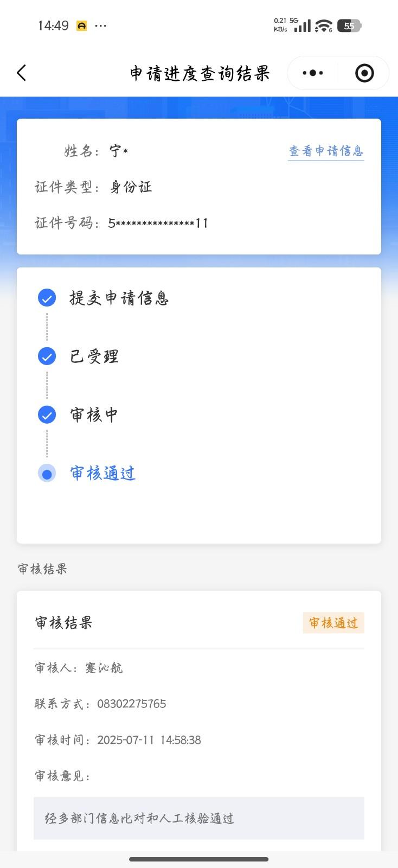Image resolution: width=398 pixels, height=868 pixels.
Task: Tap the 5G cellular signal bars
Action: (x=302, y=25)
